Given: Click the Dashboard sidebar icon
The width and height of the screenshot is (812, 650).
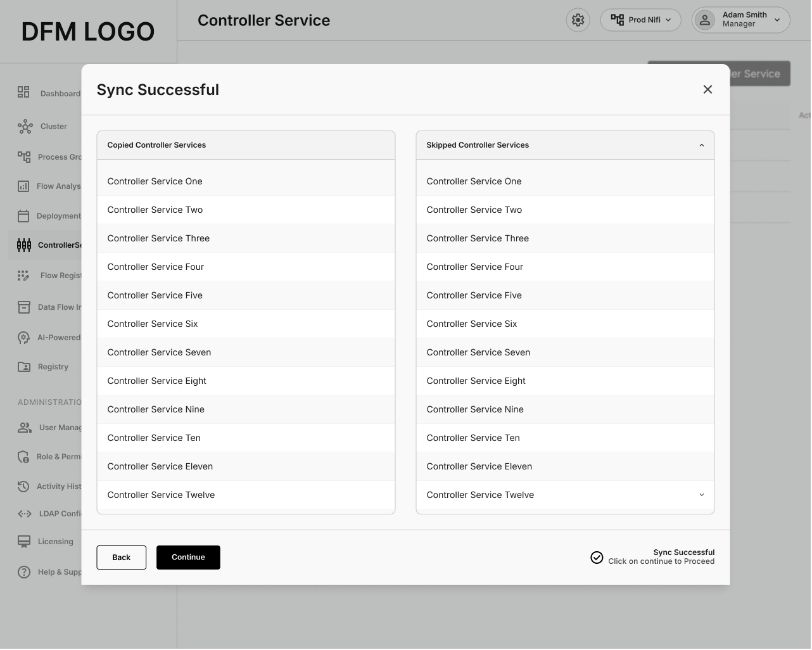Looking at the screenshot, I should pos(23,92).
